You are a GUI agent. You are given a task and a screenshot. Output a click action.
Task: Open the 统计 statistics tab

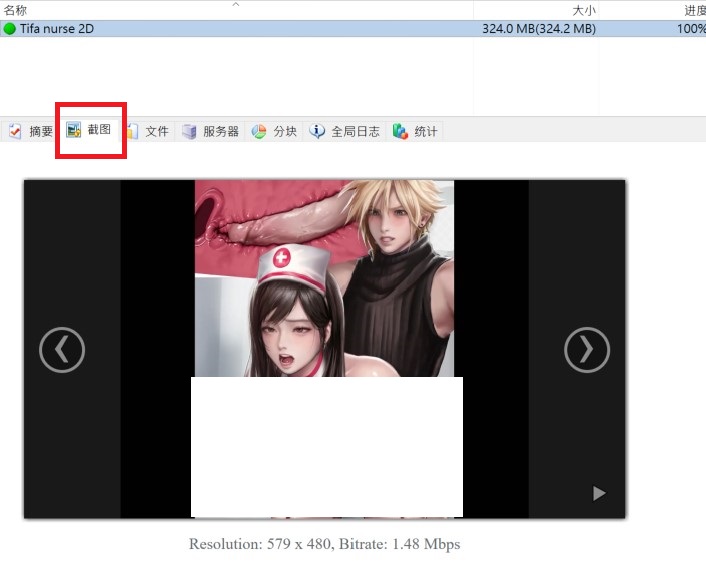(415, 131)
